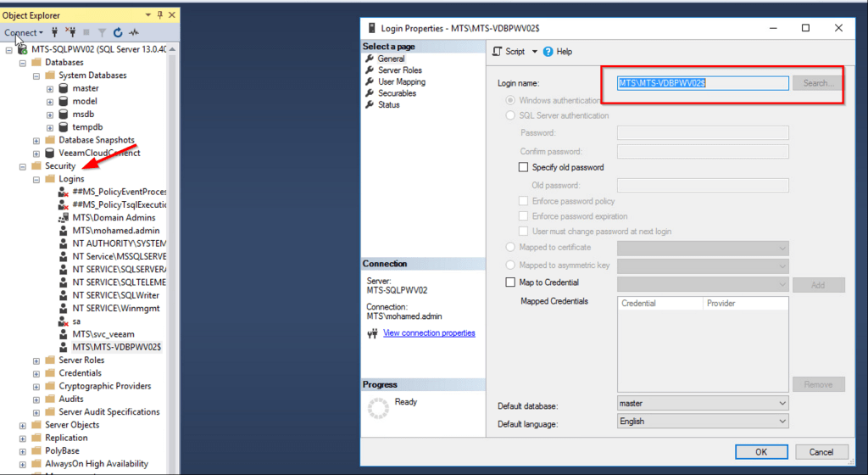Switch to the Securables page
This screenshot has width=868, height=475.
[397, 93]
